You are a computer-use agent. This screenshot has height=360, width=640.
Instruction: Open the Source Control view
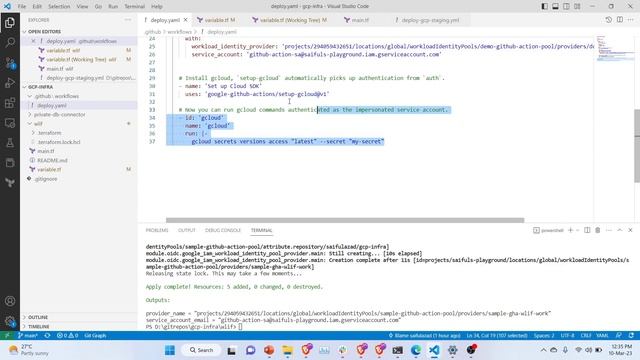coord(10,62)
